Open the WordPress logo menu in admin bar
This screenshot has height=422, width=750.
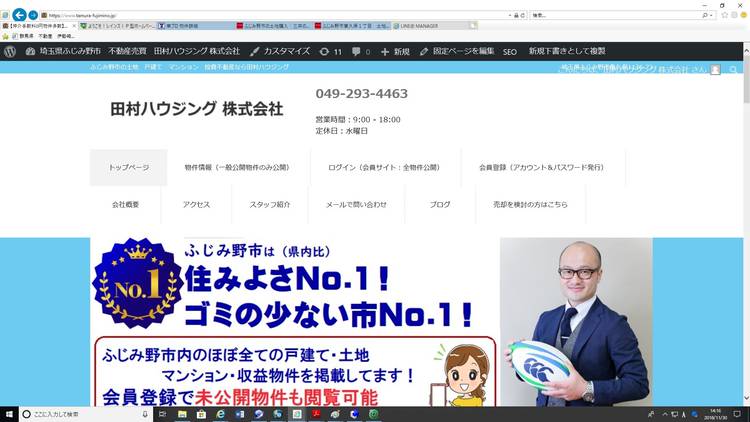(10, 51)
